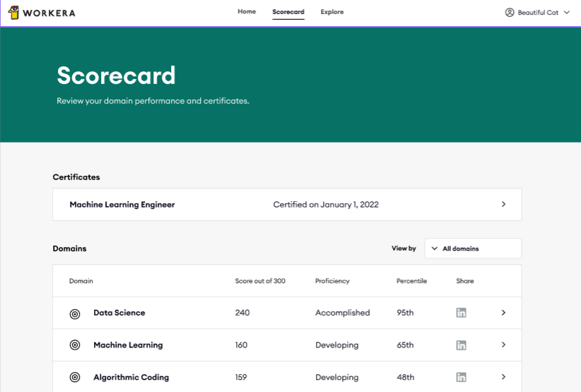The width and height of the screenshot is (581, 392).
Task: Switch to the Explore tab
Action: [332, 12]
